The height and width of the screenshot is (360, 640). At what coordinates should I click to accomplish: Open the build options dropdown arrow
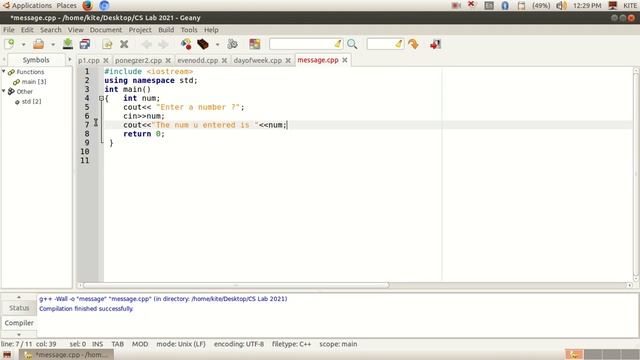tap(217, 44)
